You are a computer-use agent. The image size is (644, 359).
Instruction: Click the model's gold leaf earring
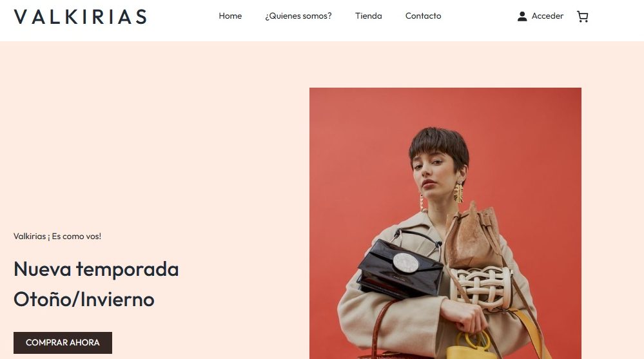pos(458,192)
